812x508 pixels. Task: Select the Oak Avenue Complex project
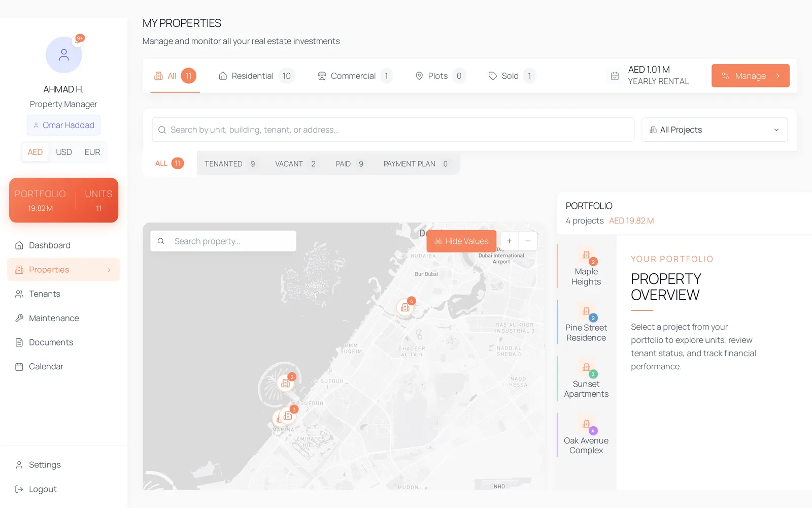pos(586,435)
